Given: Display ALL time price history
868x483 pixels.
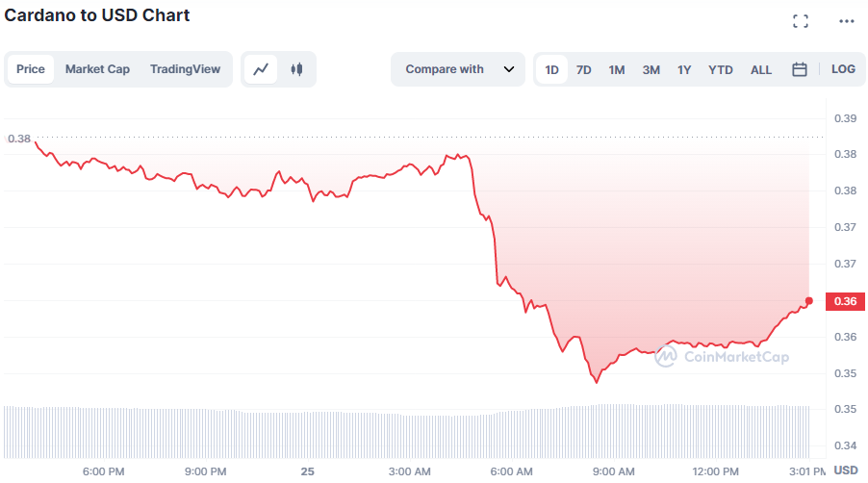Looking at the screenshot, I should point(761,69).
